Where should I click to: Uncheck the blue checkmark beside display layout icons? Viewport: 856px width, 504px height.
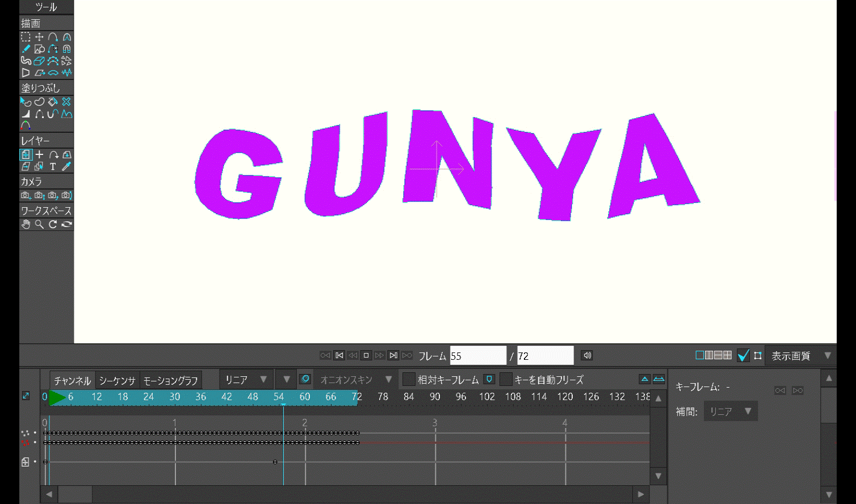(743, 356)
